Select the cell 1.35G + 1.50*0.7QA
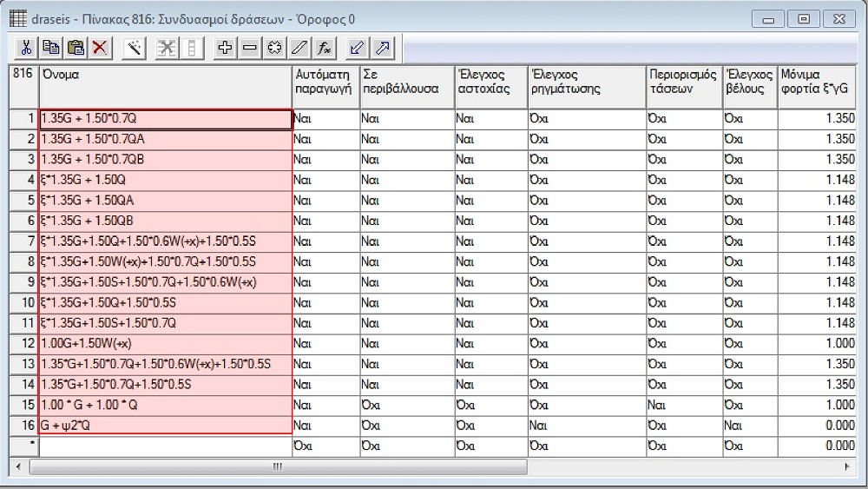Viewport: 868px width, 489px height. 165,139
